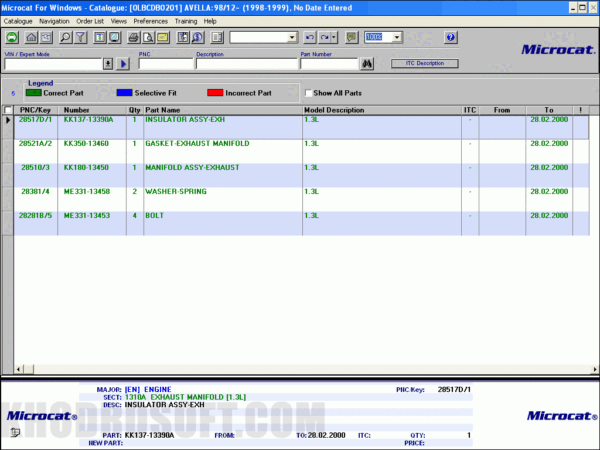Click the horizontal scrollbar left arrow

[18, 369]
